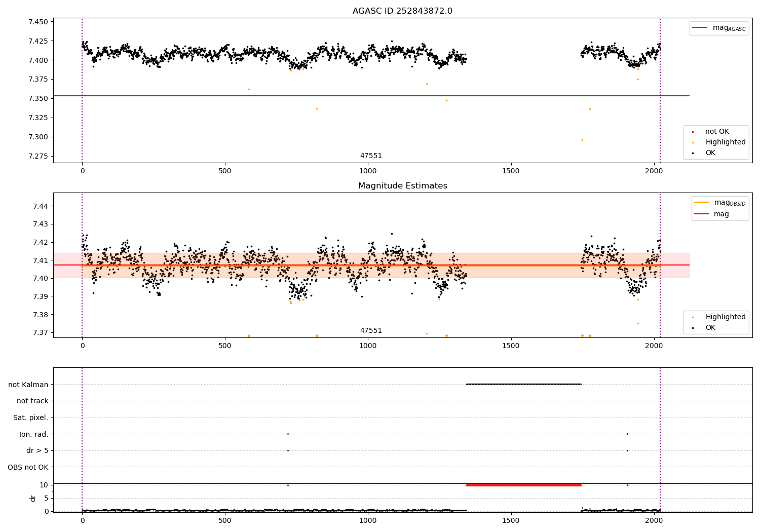Click the "OBS not OK" axis label

point(28,467)
